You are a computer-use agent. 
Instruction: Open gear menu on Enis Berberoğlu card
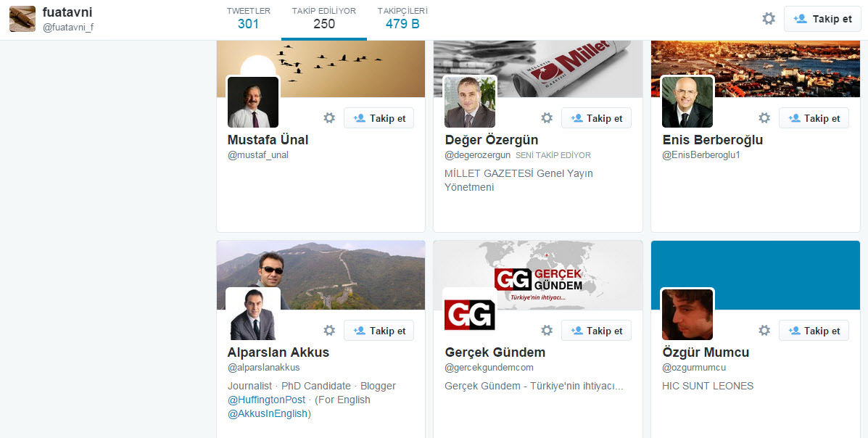(764, 118)
